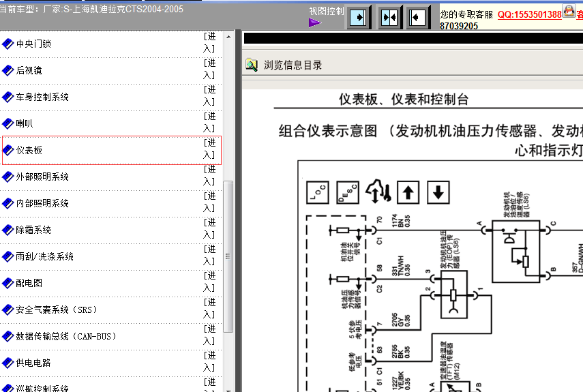Click the view control left-arrow panel button
Screen dimensions: 583x392
pos(417,17)
